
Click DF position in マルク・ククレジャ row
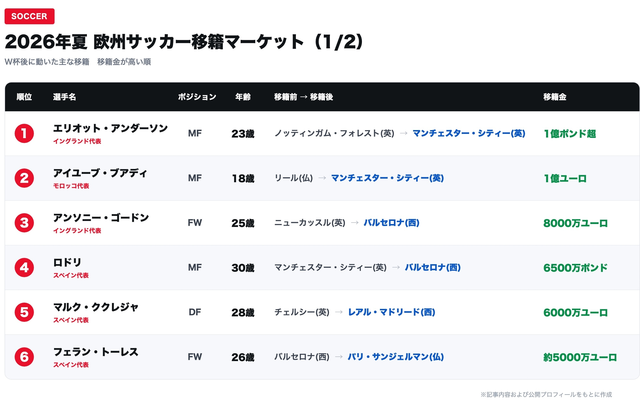click(x=195, y=312)
